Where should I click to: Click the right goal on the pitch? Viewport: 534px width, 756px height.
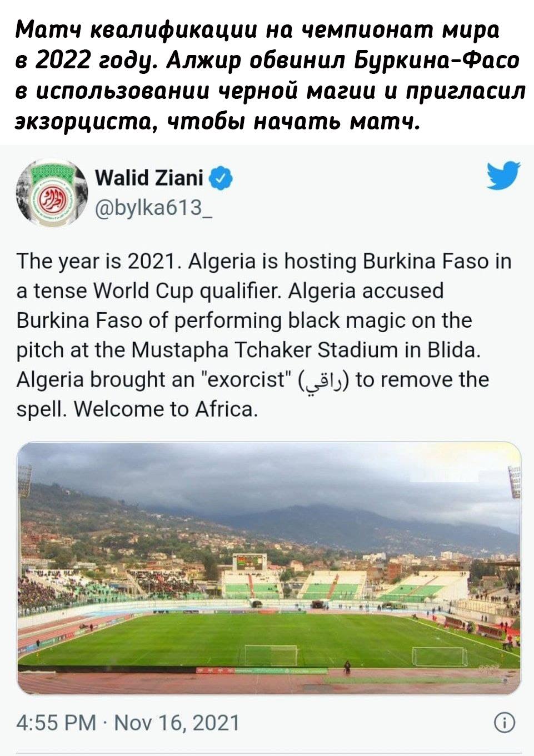tap(439, 657)
